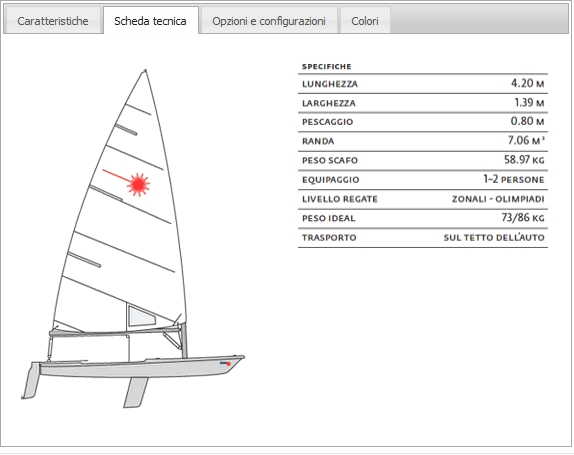The height and width of the screenshot is (455, 574).
Task: Select the Scheda tecnica tab
Action: pyautogui.click(x=151, y=21)
